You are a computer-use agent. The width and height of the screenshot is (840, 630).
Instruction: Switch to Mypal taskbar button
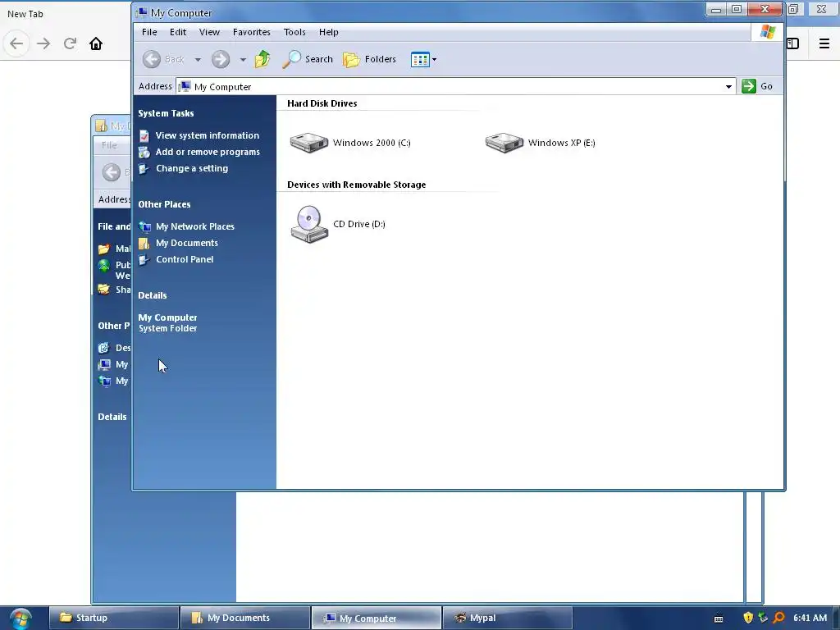point(508,618)
